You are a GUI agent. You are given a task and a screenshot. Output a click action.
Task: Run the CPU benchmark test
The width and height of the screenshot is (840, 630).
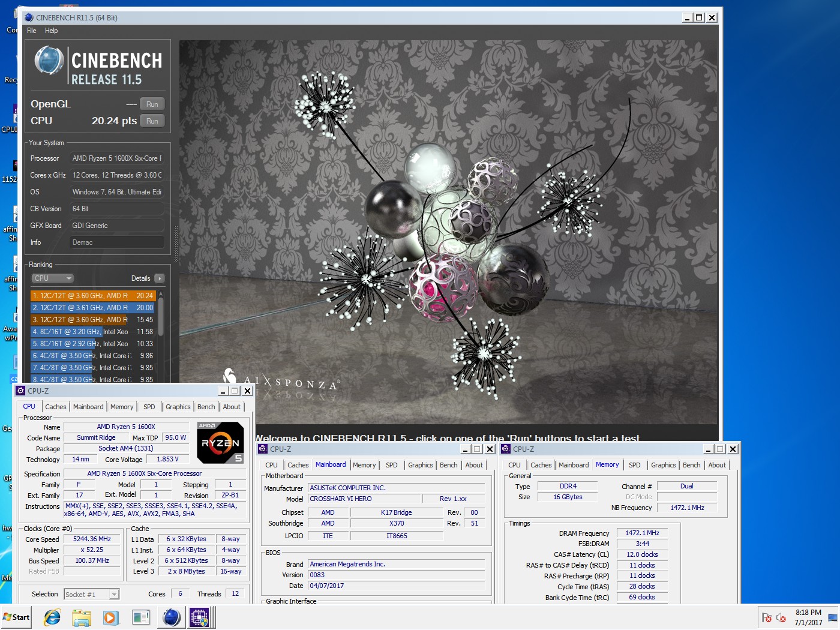(x=152, y=121)
